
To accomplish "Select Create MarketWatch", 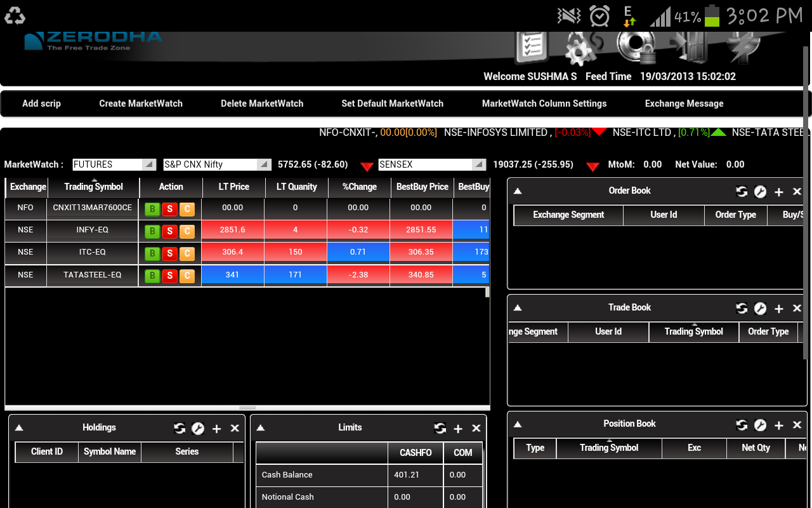I will point(141,104).
